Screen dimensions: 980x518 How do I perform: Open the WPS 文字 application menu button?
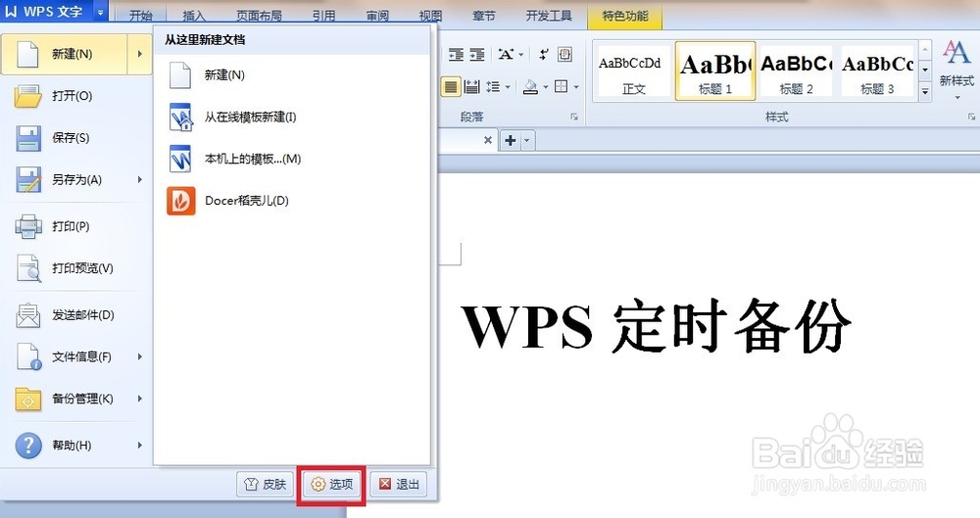45,11
